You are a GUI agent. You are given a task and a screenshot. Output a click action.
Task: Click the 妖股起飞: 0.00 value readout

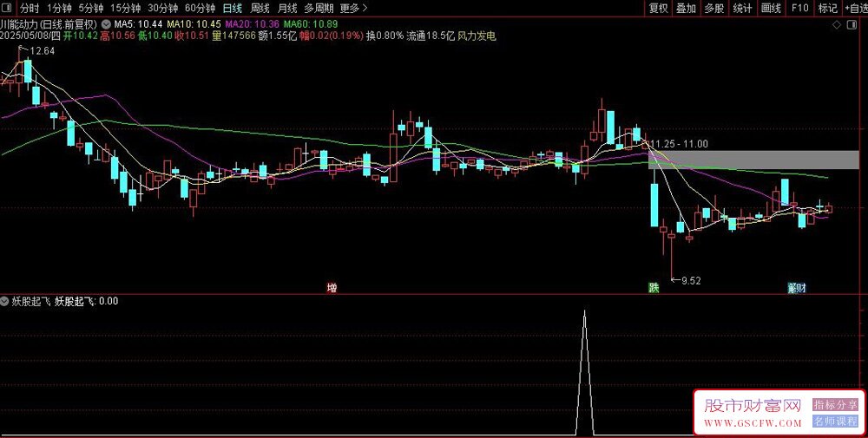tap(86, 302)
